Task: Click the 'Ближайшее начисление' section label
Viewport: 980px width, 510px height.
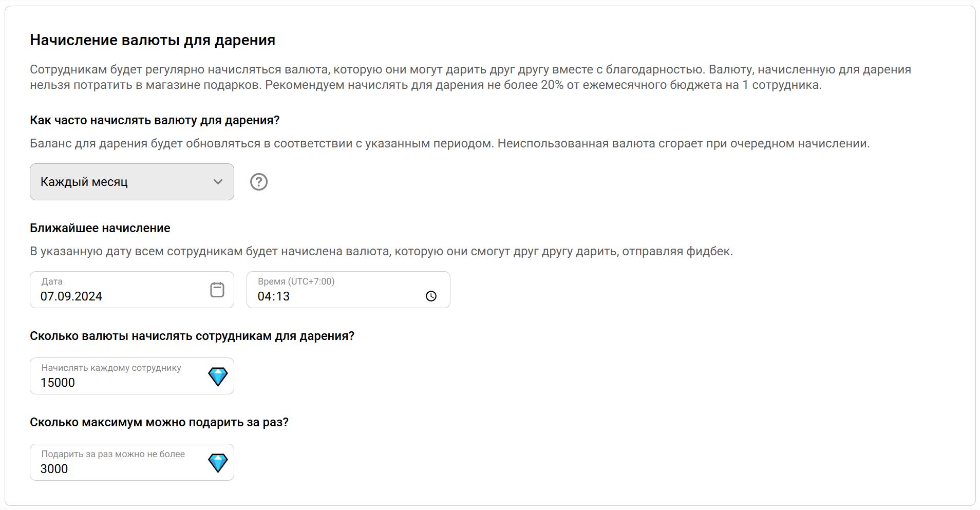Action: tap(100, 228)
